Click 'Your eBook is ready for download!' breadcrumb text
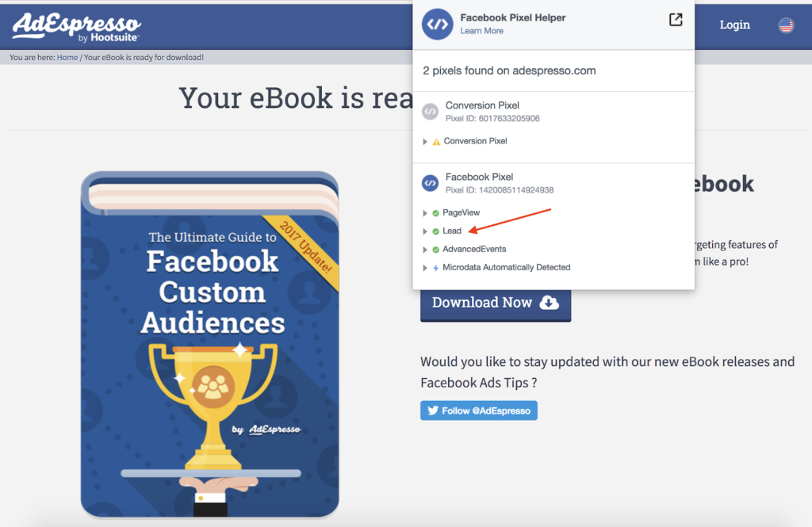812x527 pixels. click(144, 58)
